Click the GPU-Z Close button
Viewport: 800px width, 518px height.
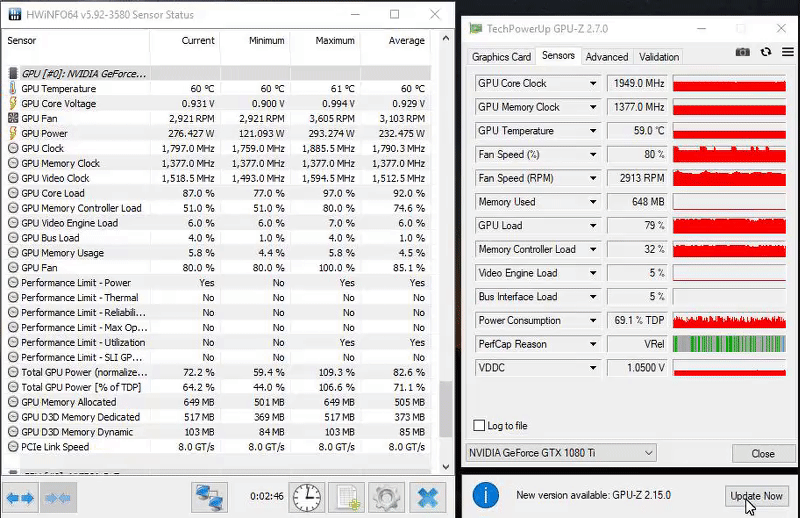(763, 454)
